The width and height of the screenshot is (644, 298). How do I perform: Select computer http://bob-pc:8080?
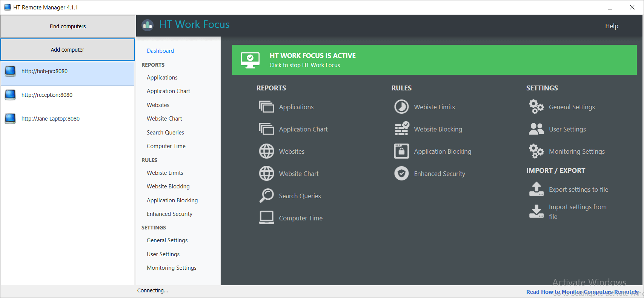pos(68,73)
